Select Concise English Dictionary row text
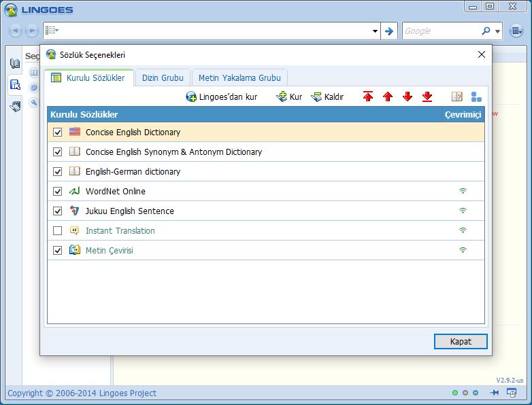The height and width of the screenshot is (405, 532). coord(133,133)
